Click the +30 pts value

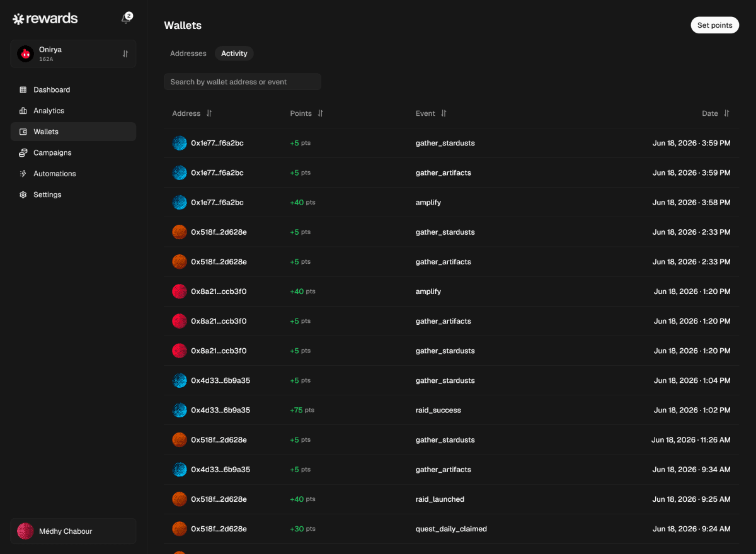(302, 529)
